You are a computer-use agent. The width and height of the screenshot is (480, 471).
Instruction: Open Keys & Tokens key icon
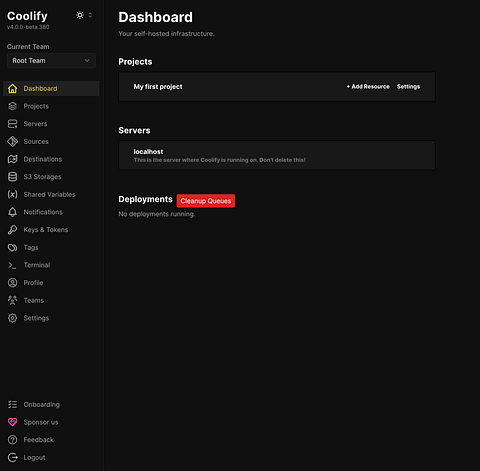pyautogui.click(x=12, y=230)
